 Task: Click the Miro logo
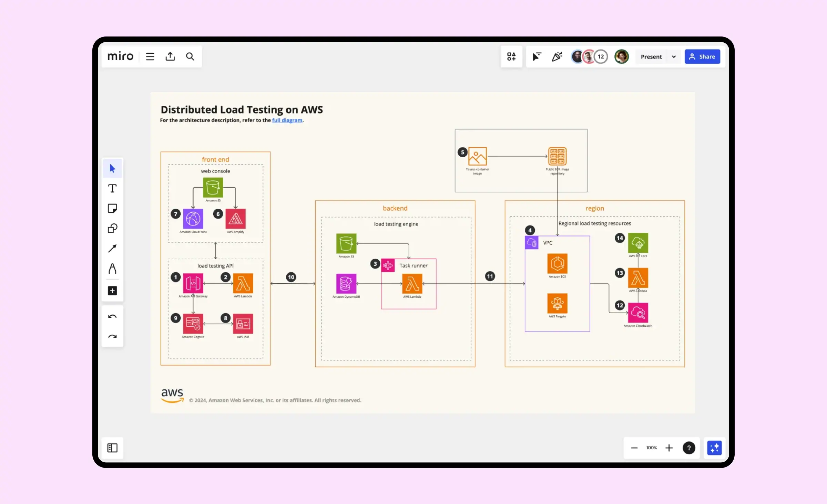(120, 56)
